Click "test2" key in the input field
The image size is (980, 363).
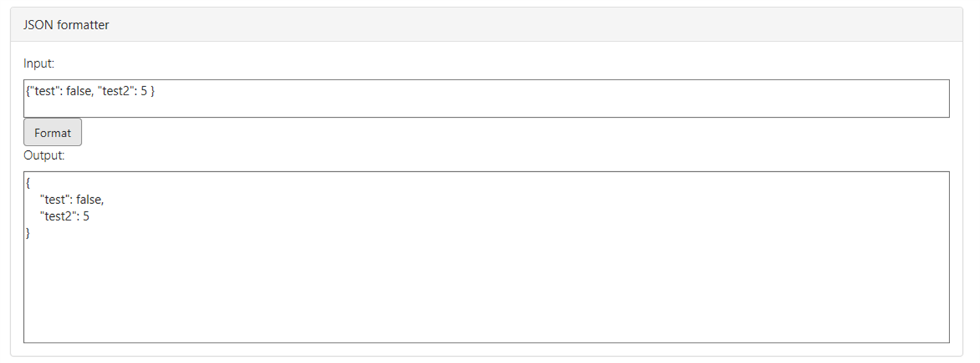(115, 90)
